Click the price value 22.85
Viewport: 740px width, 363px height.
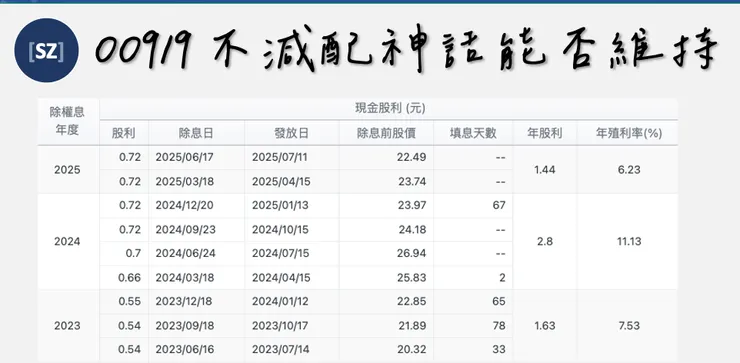coord(412,301)
